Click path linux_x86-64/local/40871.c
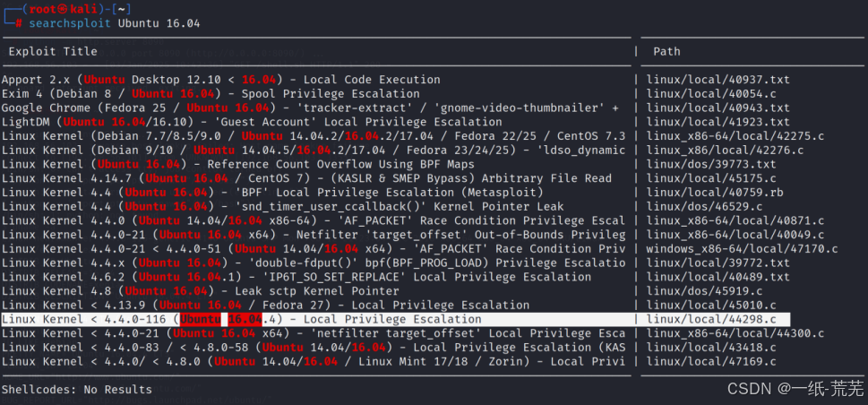This screenshot has height=405, width=868. (x=735, y=220)
